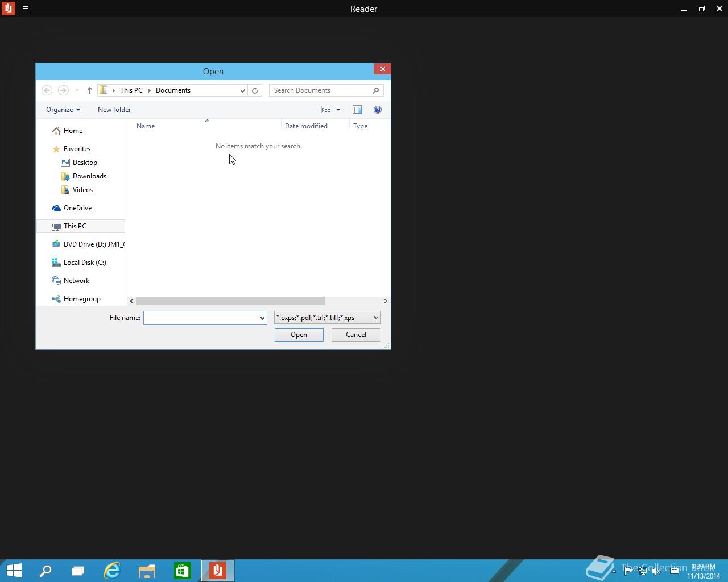Open the recent locations dropdown arrow
Viewport: 728px width, 582px height.
click(x=77, y=90)
